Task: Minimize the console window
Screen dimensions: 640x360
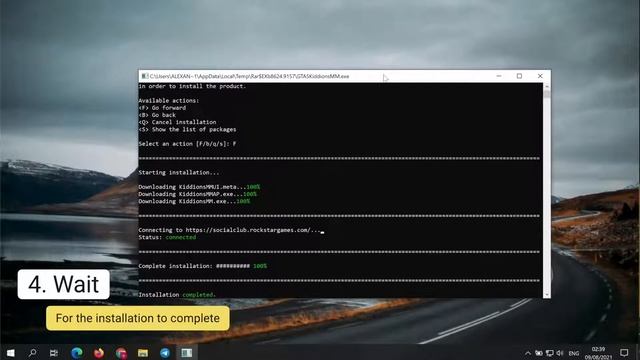Action: click(x=499, y=76)
